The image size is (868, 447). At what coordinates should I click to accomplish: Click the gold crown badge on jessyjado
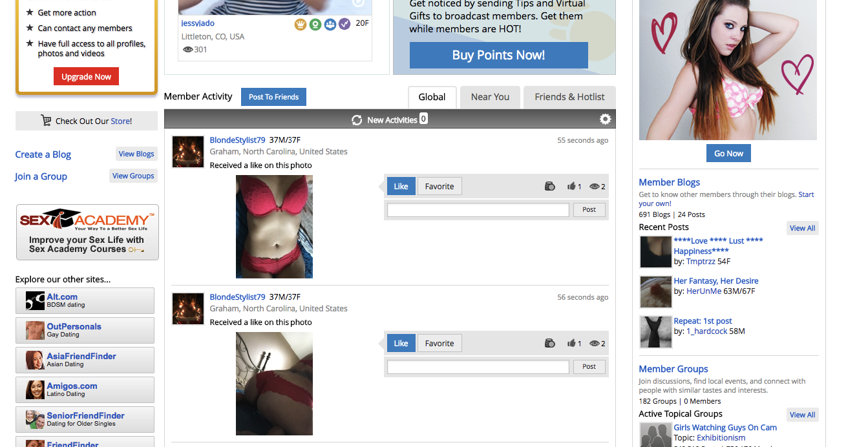pyautogui.click(x=300, y=25)
